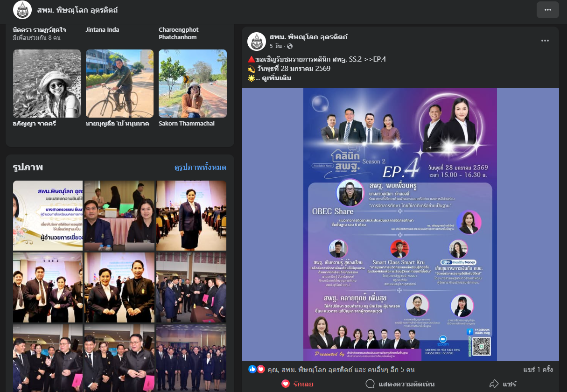
Task: Open friend photo of นายบุญลือ โบ้ หนุนนาค
Action: [x=119, y=84]
